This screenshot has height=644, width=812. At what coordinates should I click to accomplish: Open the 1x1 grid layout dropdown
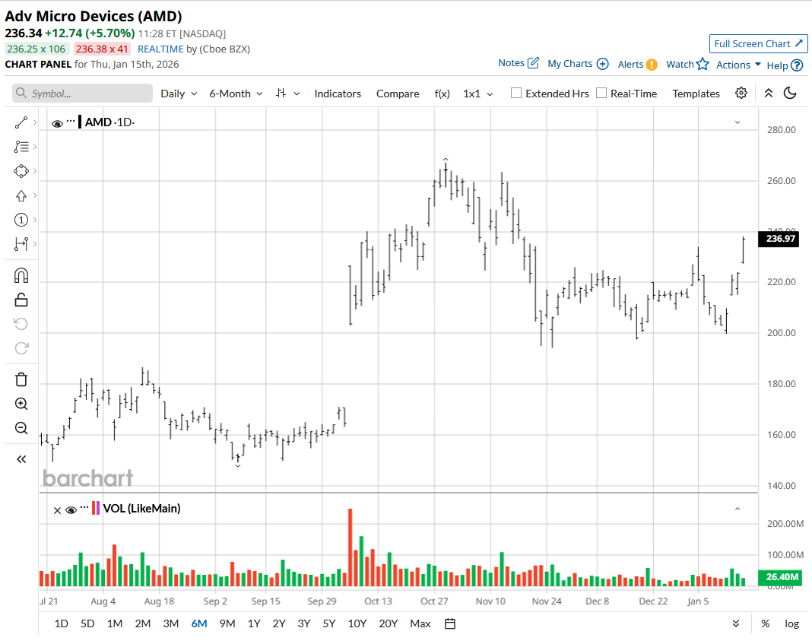click(x=477, y=94)
